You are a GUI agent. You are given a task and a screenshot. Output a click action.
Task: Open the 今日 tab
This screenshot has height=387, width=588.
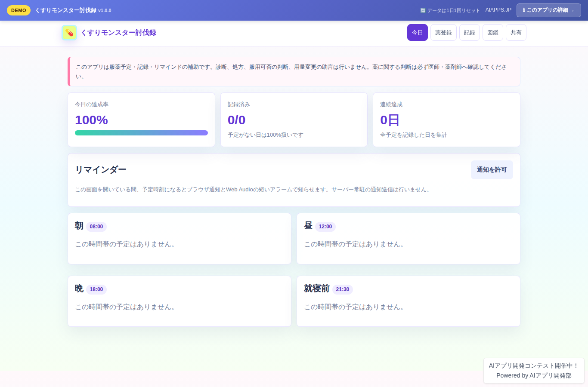(418, 33)
